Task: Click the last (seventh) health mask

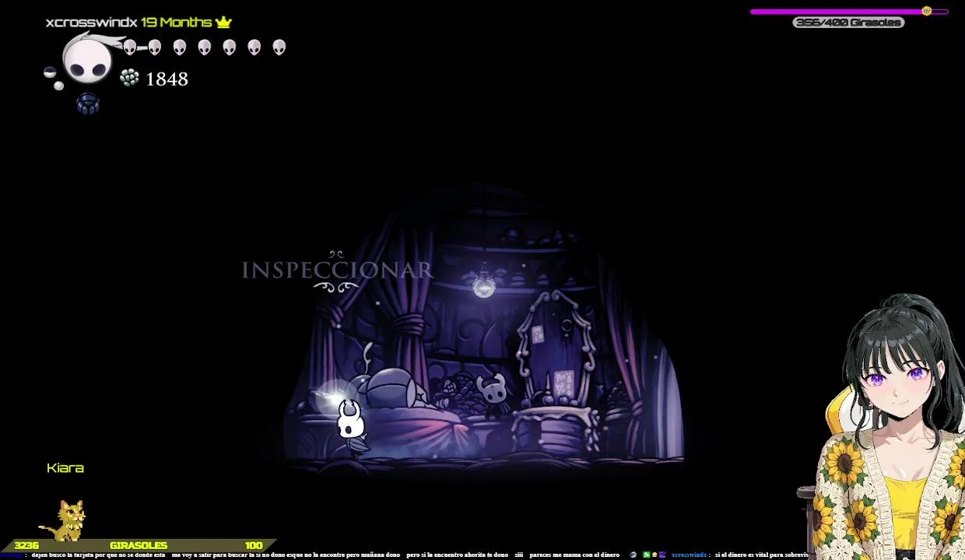Action: click(x=279, y=47)
